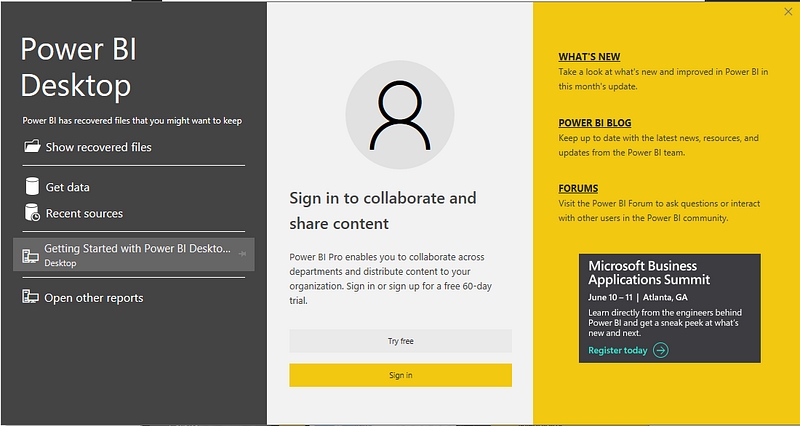The image size is (800, 426).
Task: Click the report icon beside Getting Started file
Action: [x=30, y=256]
